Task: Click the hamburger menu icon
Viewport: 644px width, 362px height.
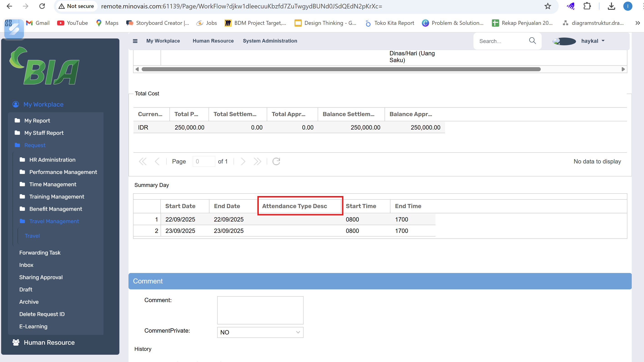Action: pyautogui.click(x=135, y=41)
